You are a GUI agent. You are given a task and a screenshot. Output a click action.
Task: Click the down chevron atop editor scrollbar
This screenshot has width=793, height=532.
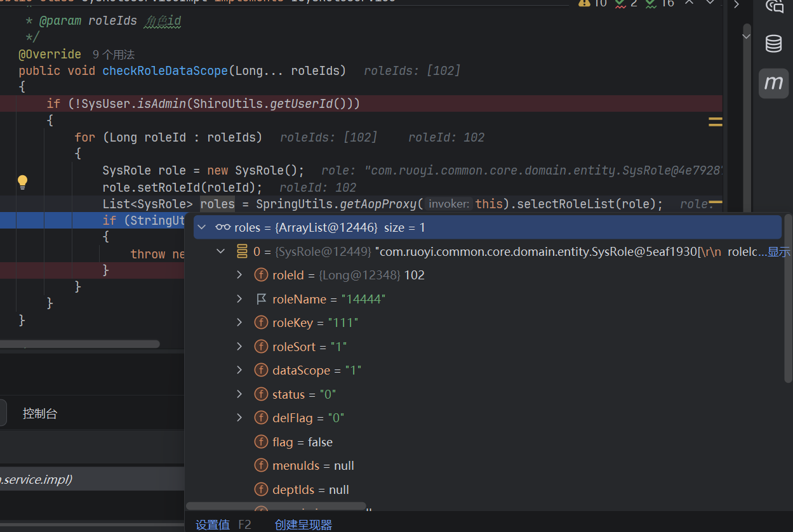pos(747,37)
